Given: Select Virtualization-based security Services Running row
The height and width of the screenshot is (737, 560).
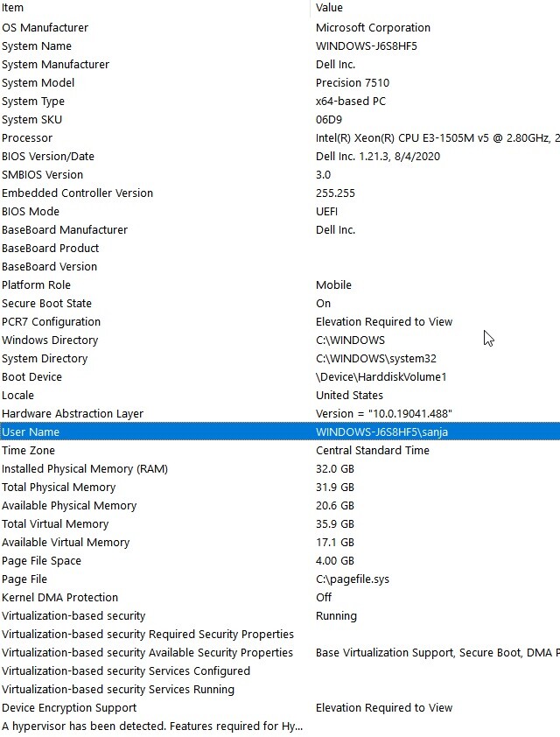Looking at the screenshot, I should pyautogui.click(x=280, y=689).
